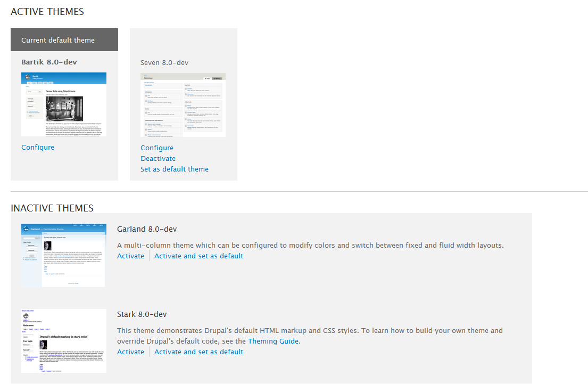588x391 pixels.
Task: Click the 'ACTIVE THEMES' heading
Action: pyautogui.click(x=47, y=12)
